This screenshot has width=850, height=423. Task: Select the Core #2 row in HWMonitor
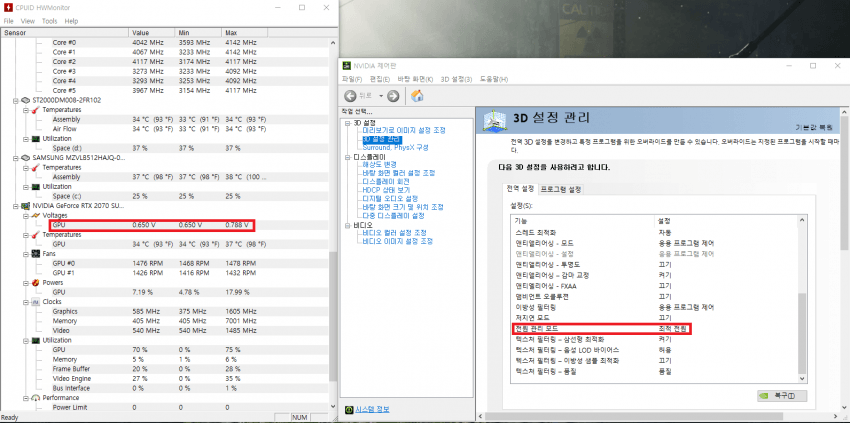pyautogui.click(x=164, y=62)
